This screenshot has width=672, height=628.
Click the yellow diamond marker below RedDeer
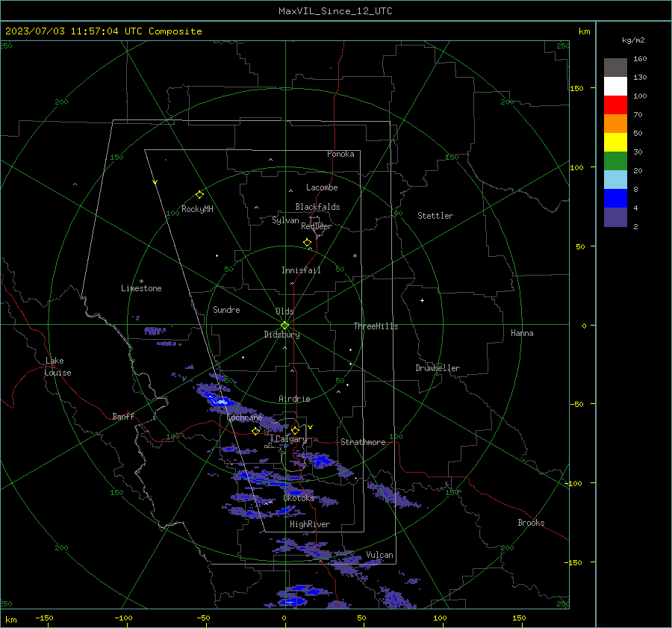307,243
